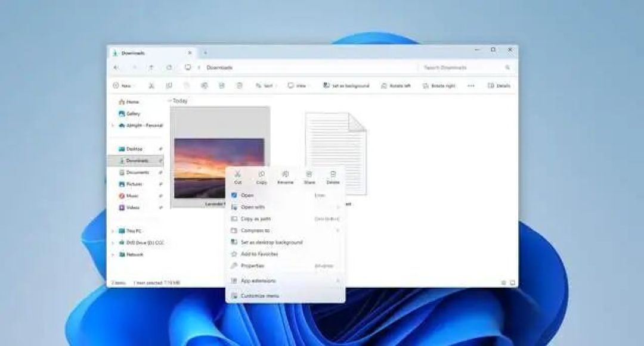Click the chevron before Downloads in the address bar
The width and height of the screenshot is (644, 346).
click(x=199, y=68)
